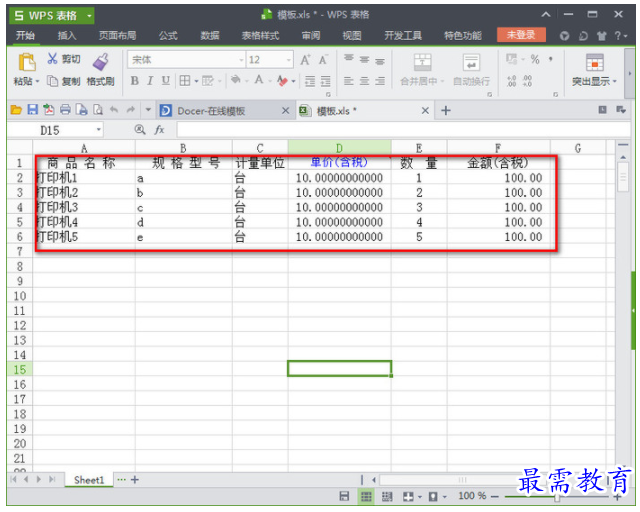Image resolution: width=640 pixels, height=512 pixels.
Task: Select column D header
Action: tap(340, 147)
